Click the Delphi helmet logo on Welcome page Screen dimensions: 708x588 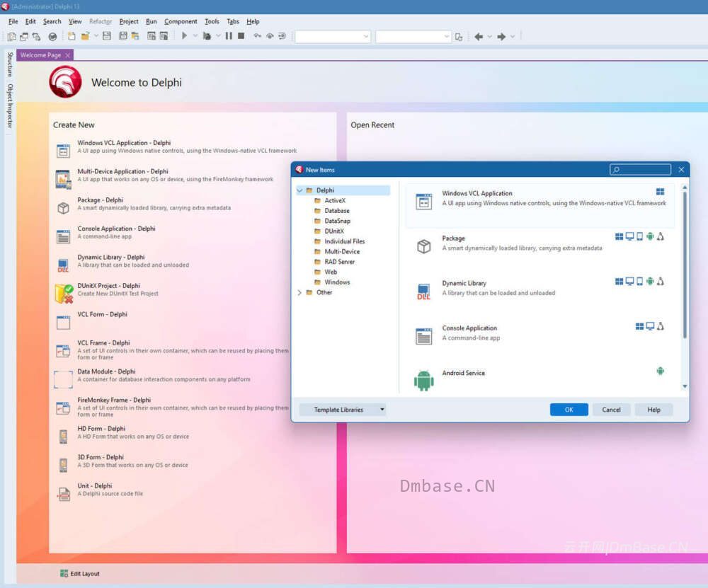(65, 81)
